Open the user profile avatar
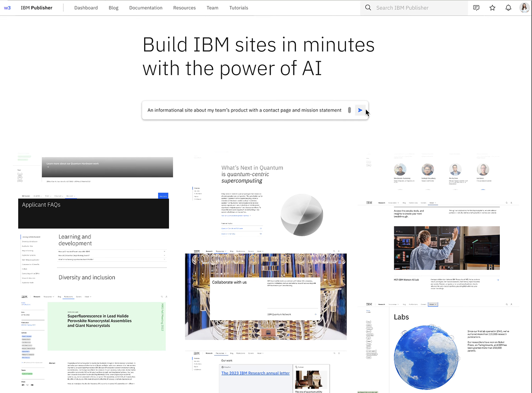Viewport: 532px width, 393px height. [524, 8]
